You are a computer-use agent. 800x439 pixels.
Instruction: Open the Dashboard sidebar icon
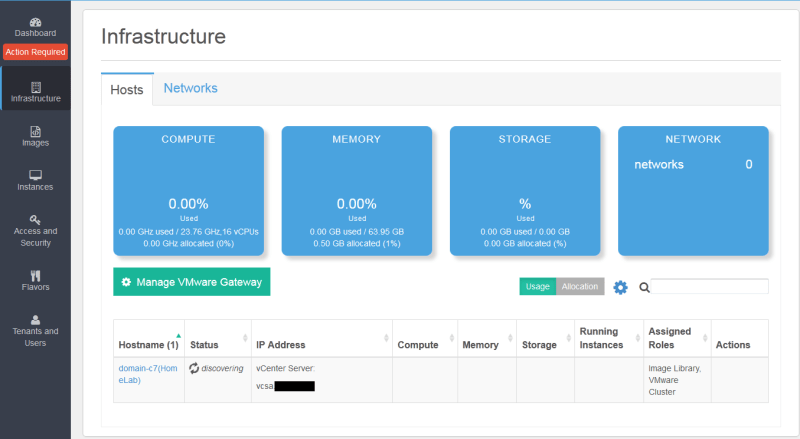[x=35, y=22]
